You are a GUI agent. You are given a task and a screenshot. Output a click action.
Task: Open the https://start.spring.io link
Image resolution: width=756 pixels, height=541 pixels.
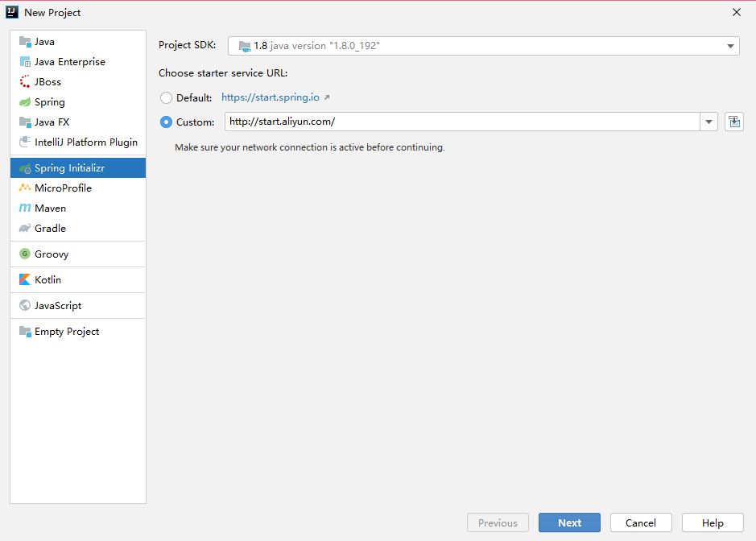point(271,97)
